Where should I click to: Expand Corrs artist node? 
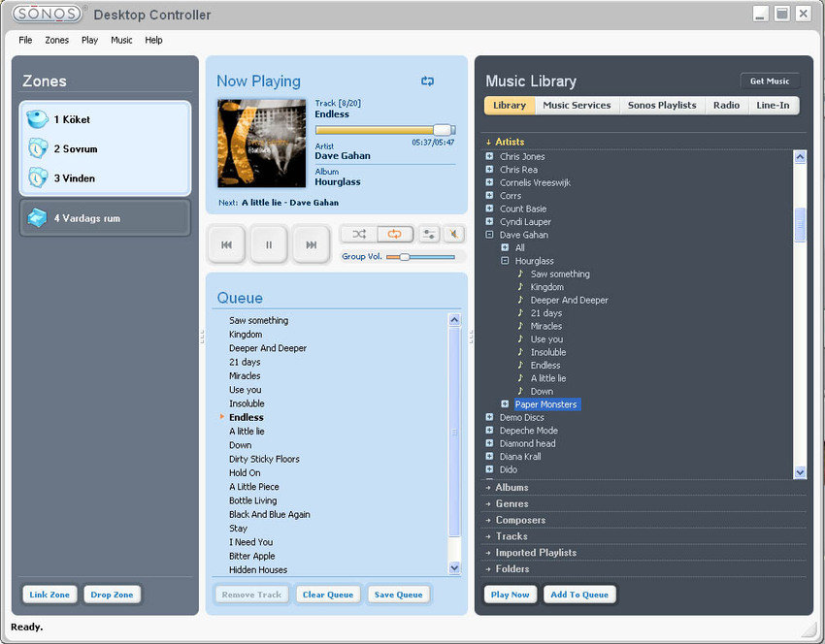489,196
